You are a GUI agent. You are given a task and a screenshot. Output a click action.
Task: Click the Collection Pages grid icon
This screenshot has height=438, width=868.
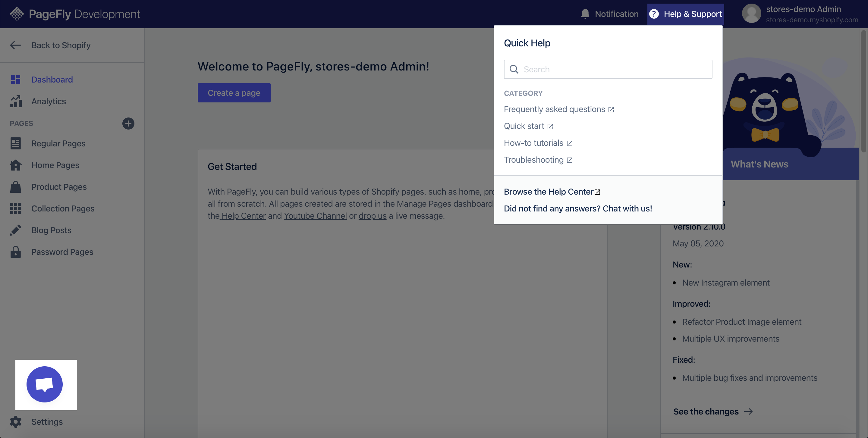point(15,208)
